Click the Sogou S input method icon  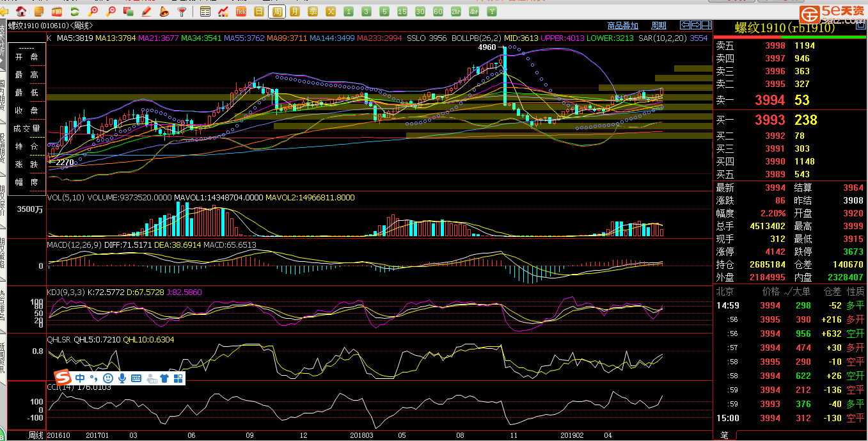coord(62,378)
